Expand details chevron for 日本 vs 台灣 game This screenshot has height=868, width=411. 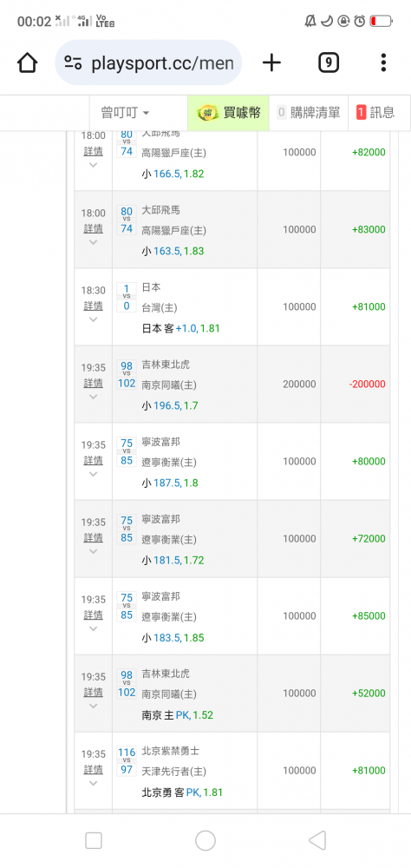(x=93, y=319)
